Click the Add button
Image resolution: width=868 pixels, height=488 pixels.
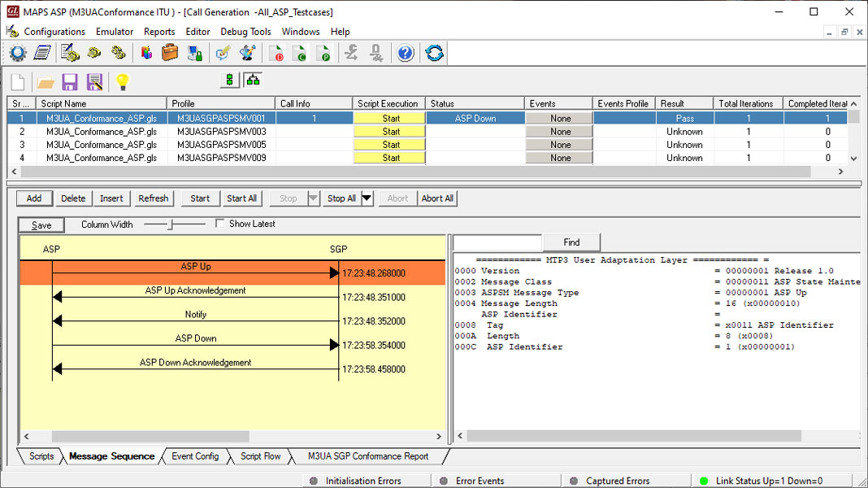(34, 198)
